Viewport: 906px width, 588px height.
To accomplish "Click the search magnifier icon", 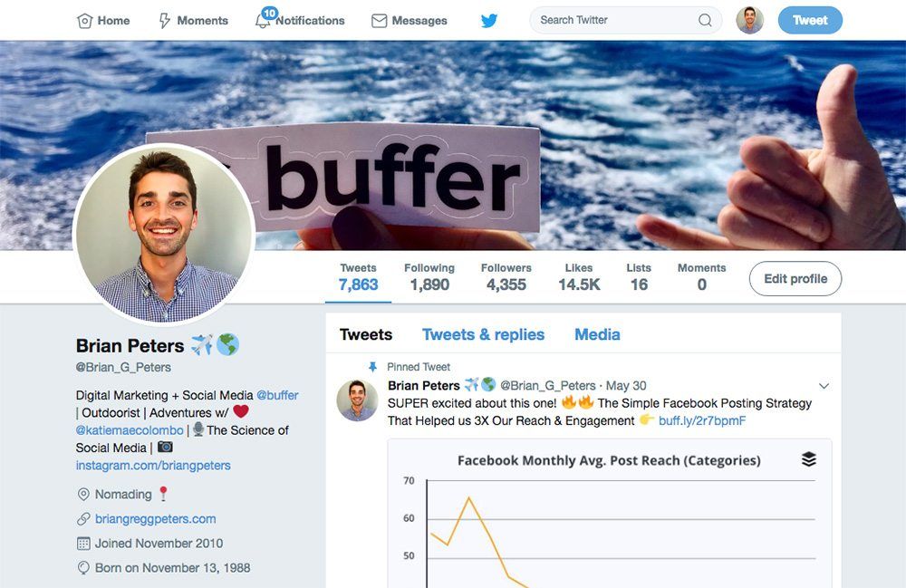I will (705, 20).
